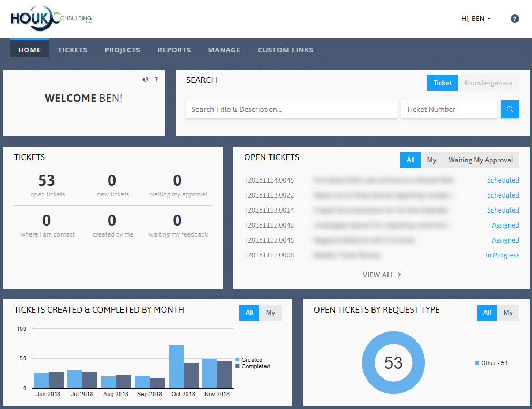The image size is (532, 409).
Task: Click In Progress status of ticket T20181112.0008
Action: [x=502, y=255]
